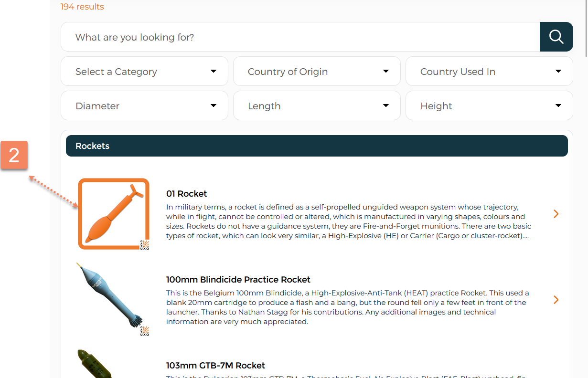Click the orange number 2 annotation badge
The height and width of the screenshot is (378, 588).
(14, 155)
